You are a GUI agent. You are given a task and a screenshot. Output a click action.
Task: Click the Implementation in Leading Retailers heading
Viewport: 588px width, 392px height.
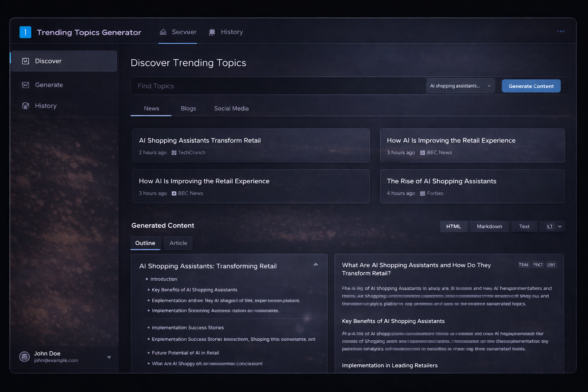click(390, 366)
